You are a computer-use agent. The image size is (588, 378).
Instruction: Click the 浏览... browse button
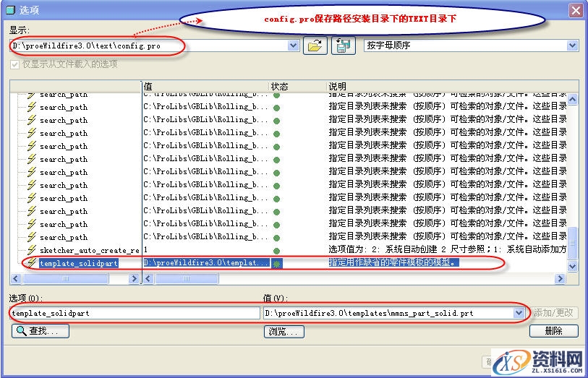click(x=284, y=332)
